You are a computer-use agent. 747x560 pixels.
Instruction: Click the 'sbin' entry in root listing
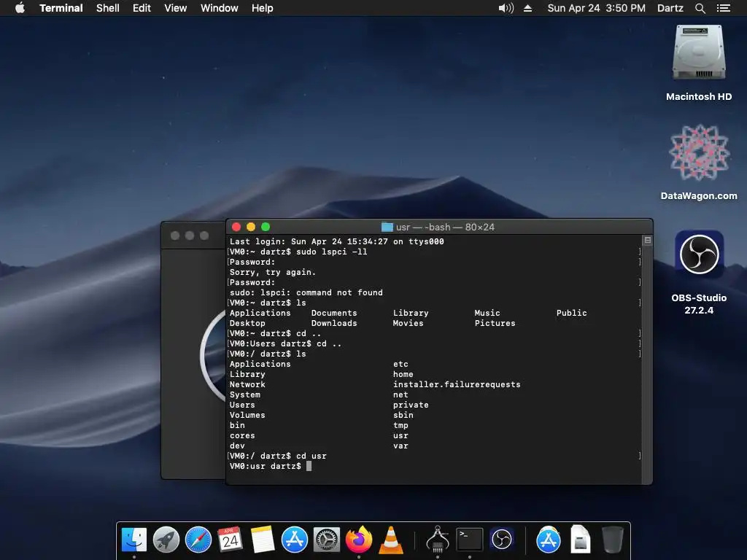(x=403, y=415)
